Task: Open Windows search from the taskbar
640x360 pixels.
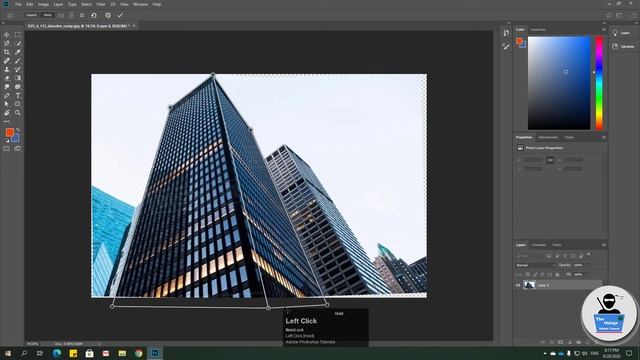Action: point(24,353)
